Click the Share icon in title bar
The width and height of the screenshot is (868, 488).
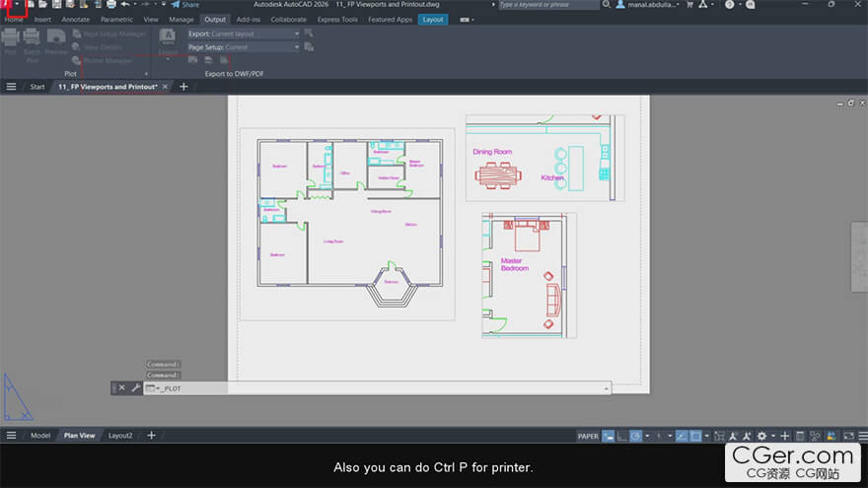(185, 4)
